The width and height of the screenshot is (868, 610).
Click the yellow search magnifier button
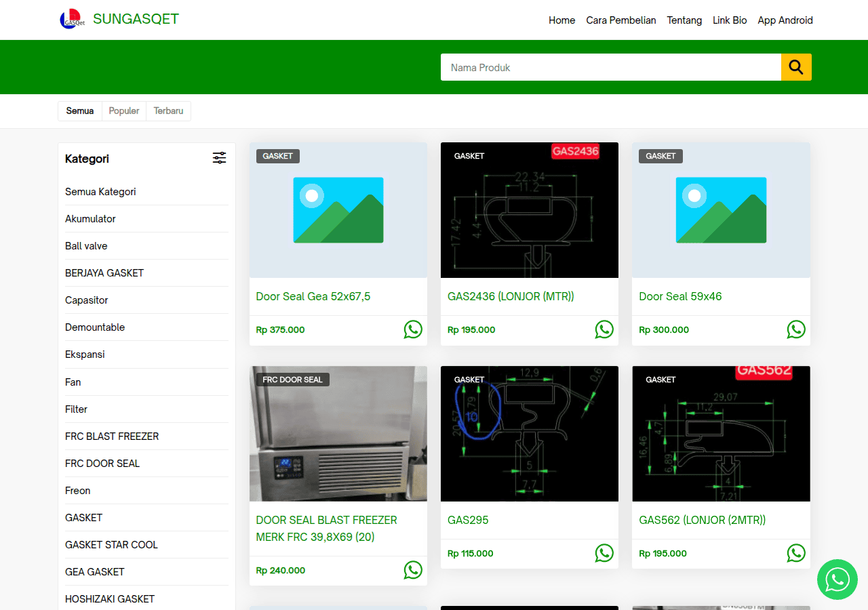click(796, 67)
